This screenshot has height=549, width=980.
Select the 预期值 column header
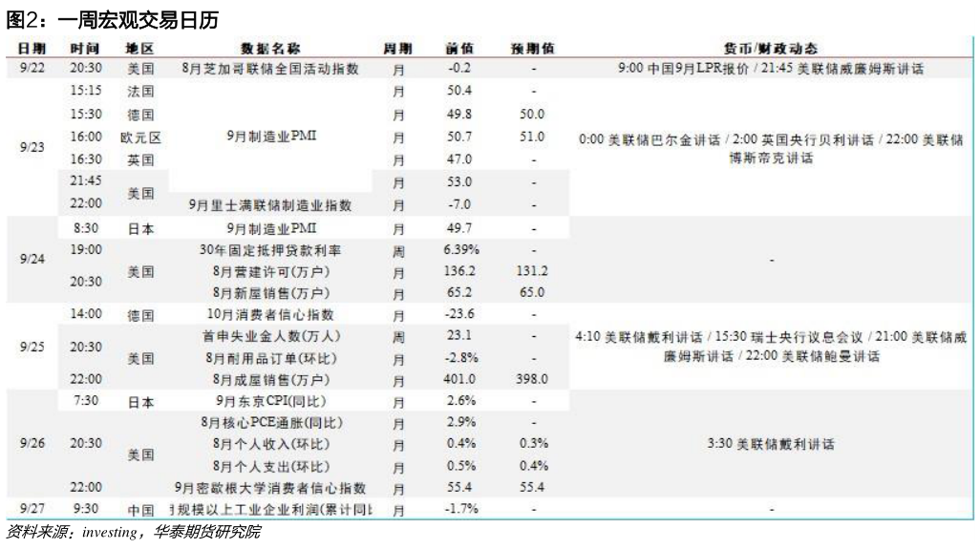tap(533, 48)
